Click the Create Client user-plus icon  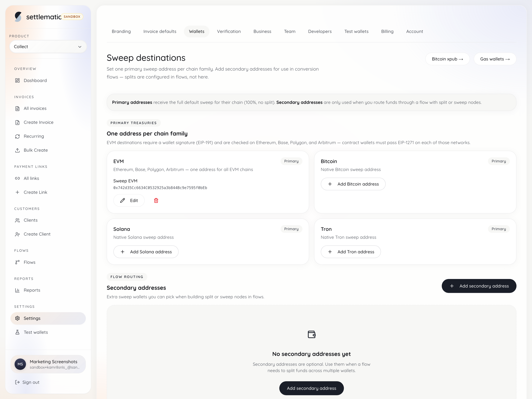click(x=17, y=234)
